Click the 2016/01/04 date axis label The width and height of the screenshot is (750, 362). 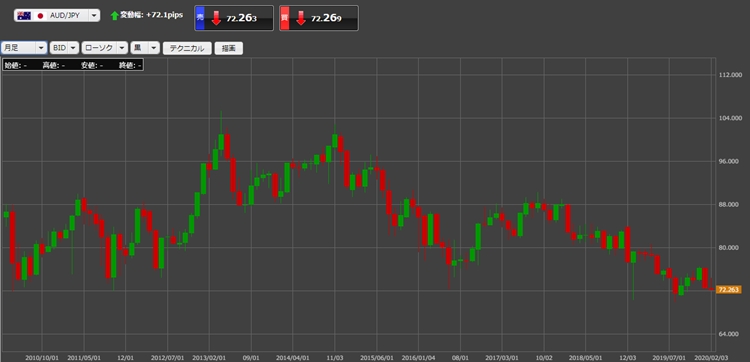419,357
